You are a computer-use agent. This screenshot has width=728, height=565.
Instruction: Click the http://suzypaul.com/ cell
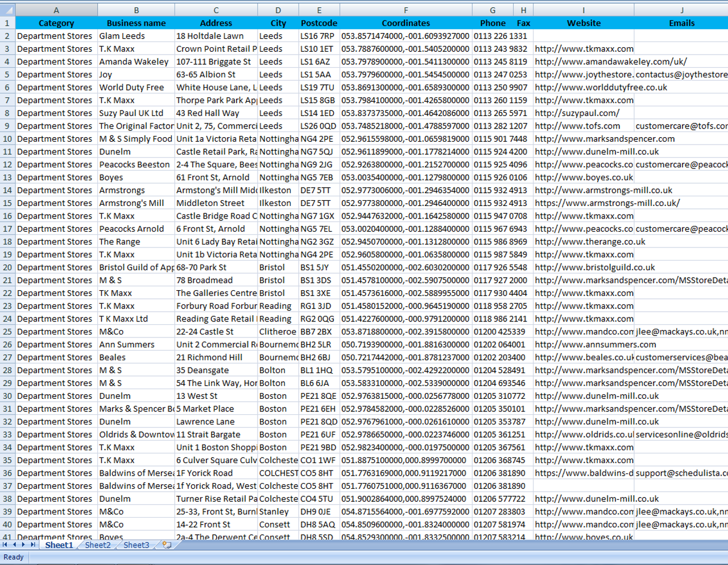tap(584, 113)
